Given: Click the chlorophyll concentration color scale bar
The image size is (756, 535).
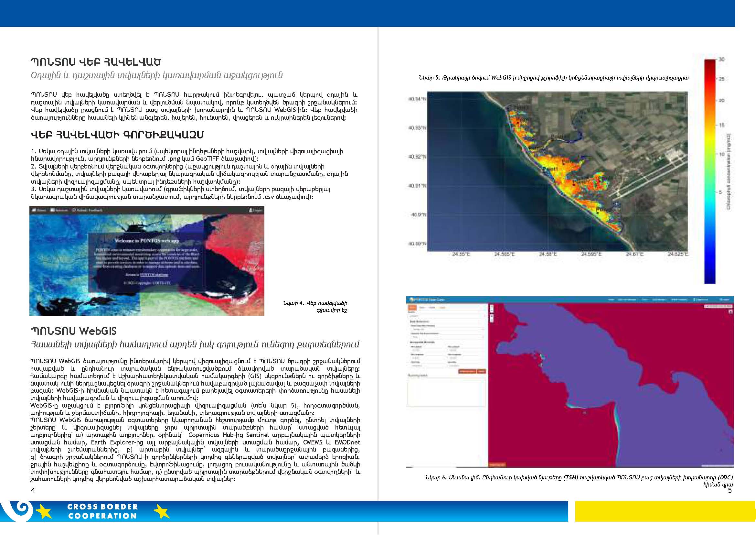Looking at the screenshot, I should pyautogui.click(x=709, y=171).
